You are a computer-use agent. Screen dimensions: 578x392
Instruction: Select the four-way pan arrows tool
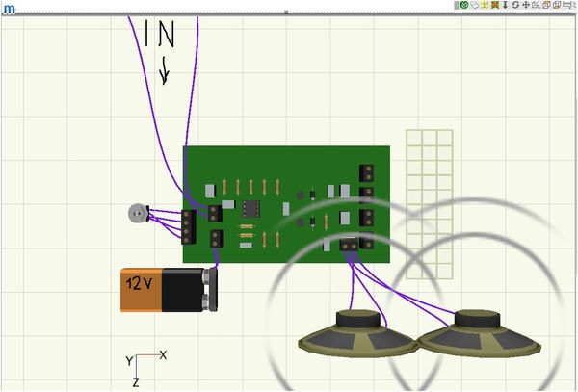(x=526, y=5)
